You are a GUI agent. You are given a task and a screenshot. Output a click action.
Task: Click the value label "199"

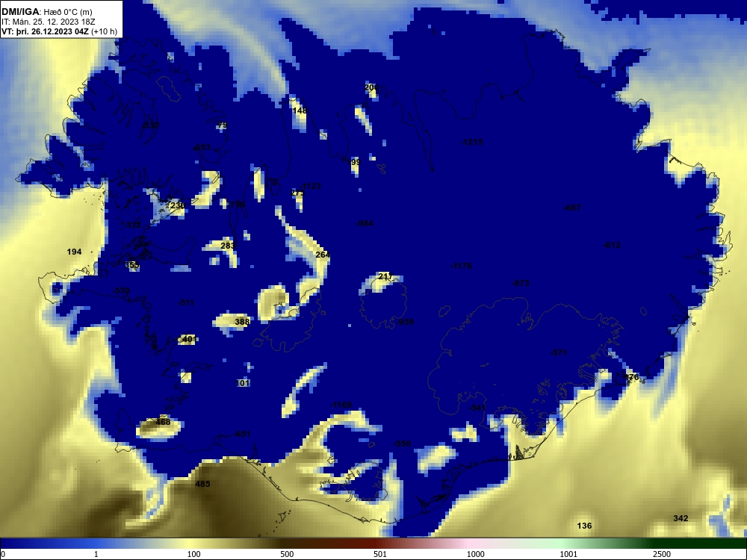pos(353,162)
